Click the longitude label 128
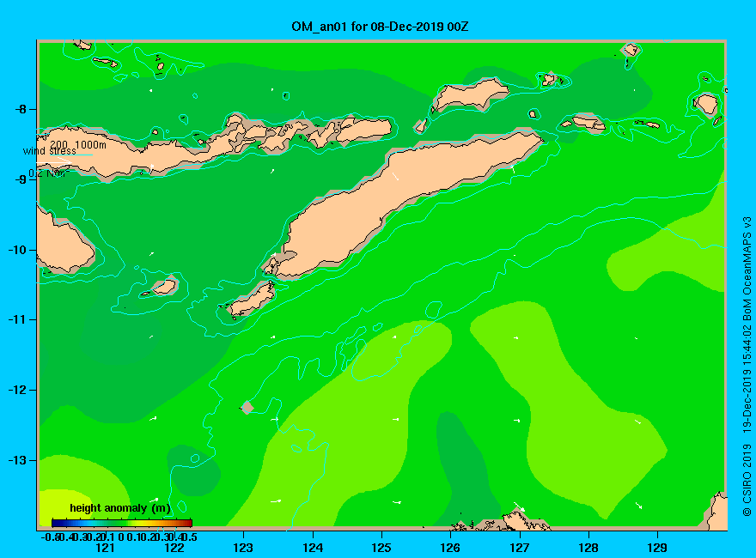This screenshot has width=756, height=558. point(588,548)
